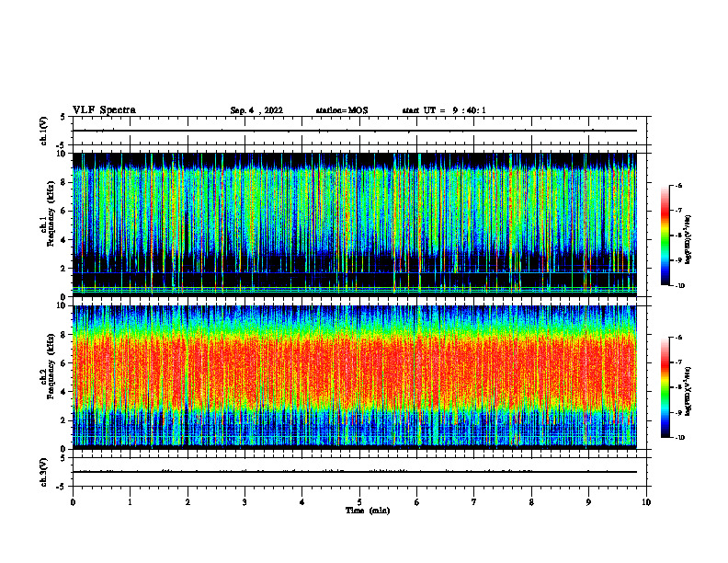728x563 pixels.
Task: Click the ch.2 "Frequency (kHz)" axis label
Action: (x=51, y=366)
